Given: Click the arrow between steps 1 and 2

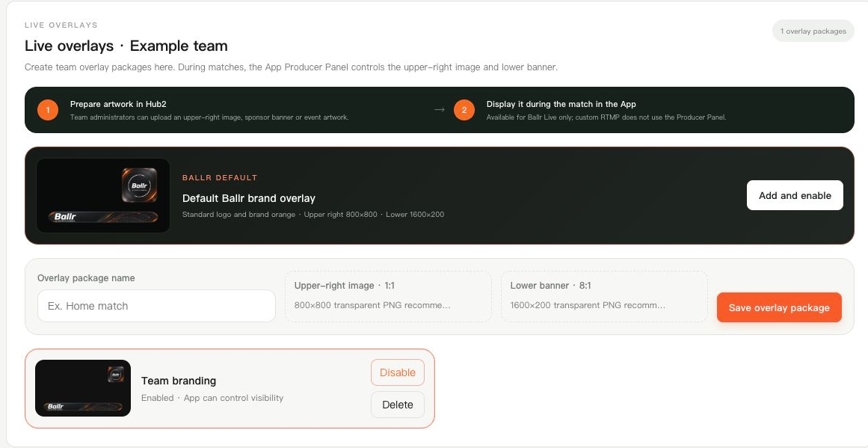Looking at the screenshot, I should click(440, 110).
